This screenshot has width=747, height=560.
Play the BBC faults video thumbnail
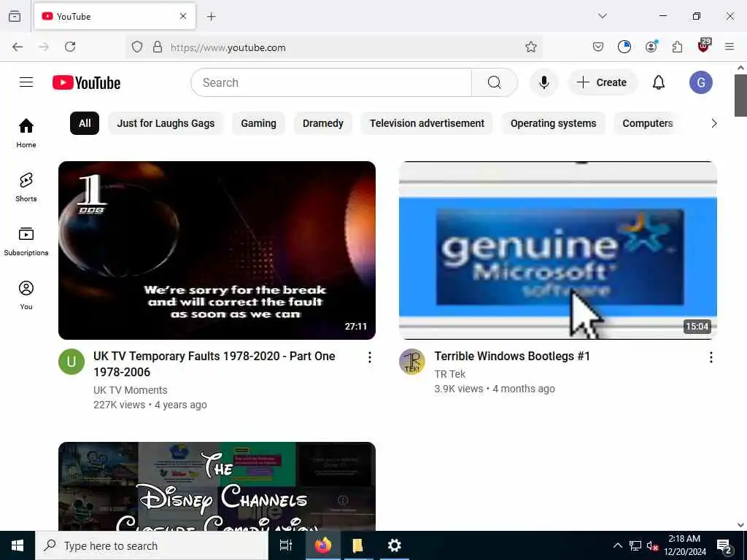[x=217, y=251]
